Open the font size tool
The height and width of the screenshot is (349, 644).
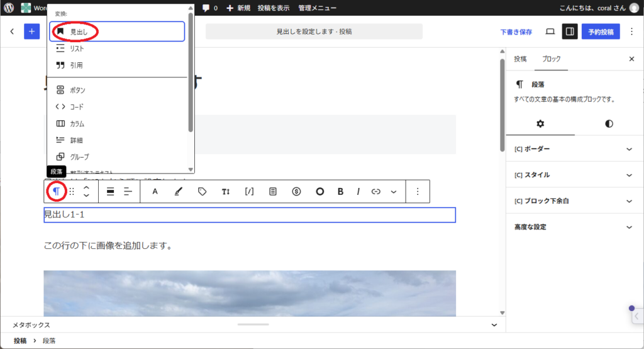click(x=226, y=191)
